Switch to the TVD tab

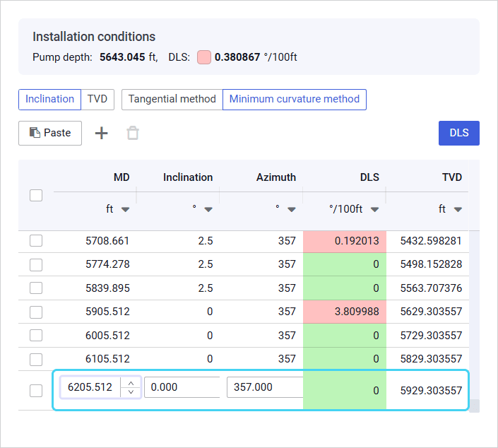pyautogui.click(x=97, y=99)
